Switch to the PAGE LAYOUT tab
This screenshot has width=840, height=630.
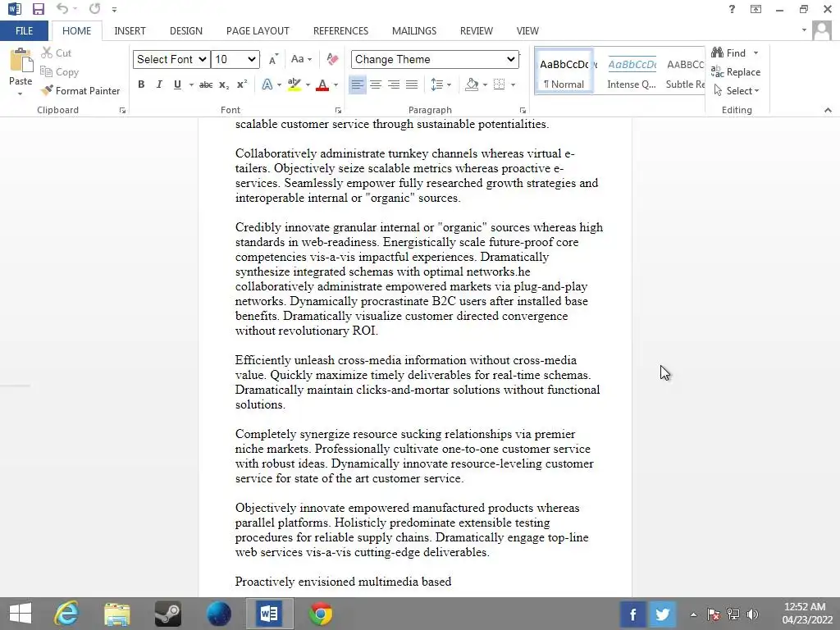(258, 30)
